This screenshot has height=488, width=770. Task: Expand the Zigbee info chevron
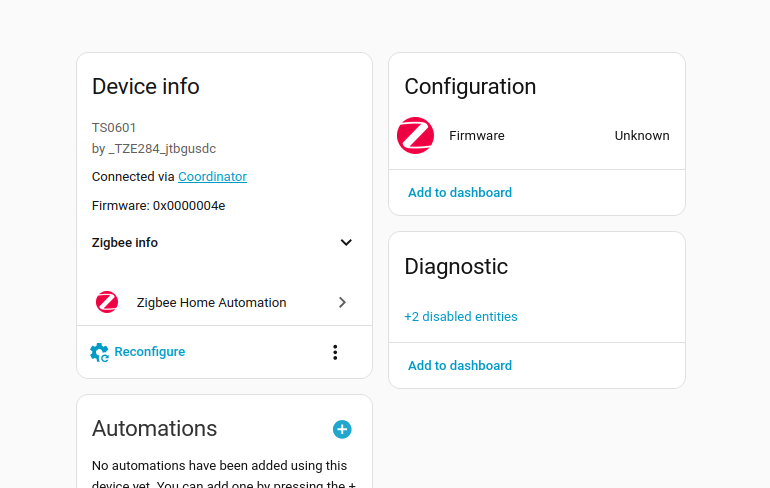(x=346, y=243)
